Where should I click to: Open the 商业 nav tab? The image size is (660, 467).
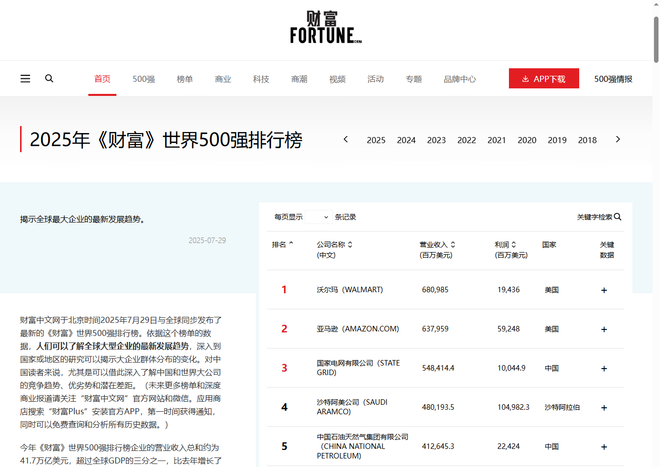[223, 79]
